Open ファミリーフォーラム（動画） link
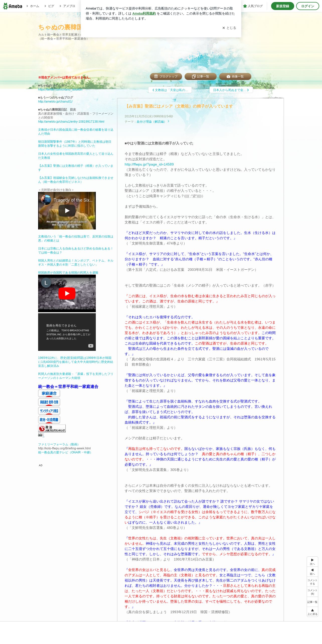 pos(59,444)
